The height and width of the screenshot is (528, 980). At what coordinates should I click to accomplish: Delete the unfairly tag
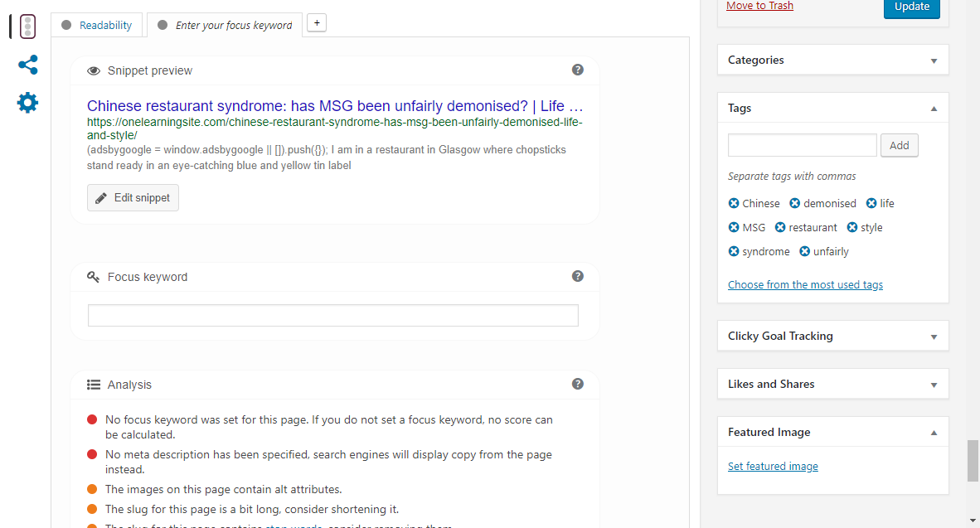coord(804,251)
